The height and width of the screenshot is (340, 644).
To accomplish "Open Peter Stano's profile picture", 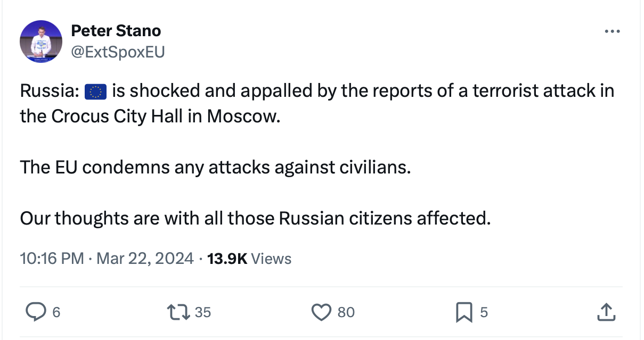I will pos(41,42).
